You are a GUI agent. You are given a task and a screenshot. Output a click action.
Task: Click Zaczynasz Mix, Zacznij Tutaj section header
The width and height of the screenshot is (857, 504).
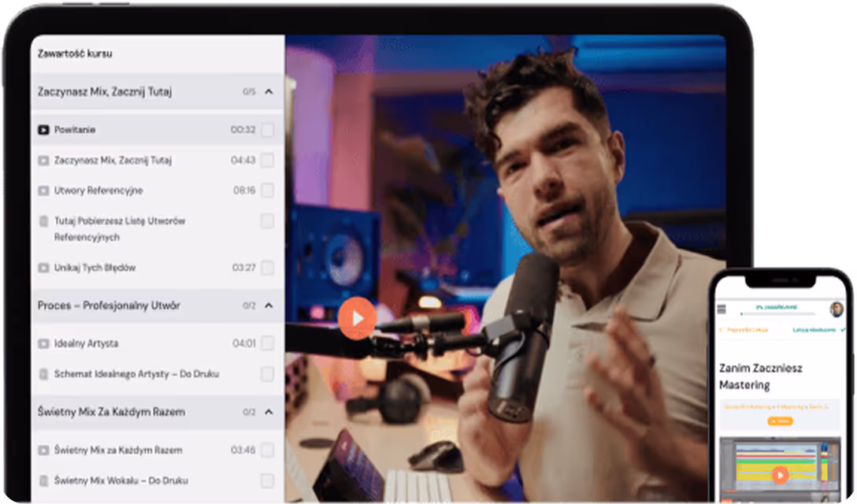click(x=158, y=92)
